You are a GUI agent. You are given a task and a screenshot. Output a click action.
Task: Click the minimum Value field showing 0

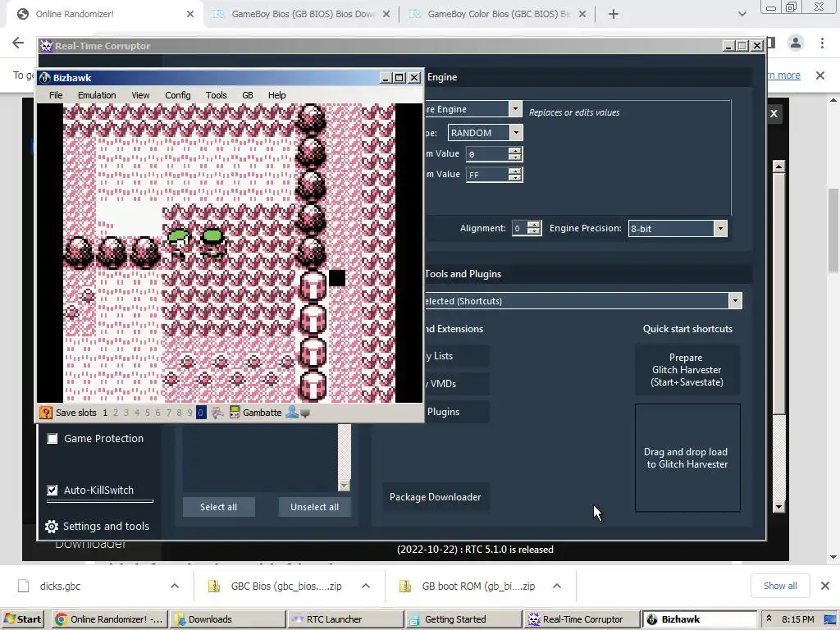coord(487,154)
